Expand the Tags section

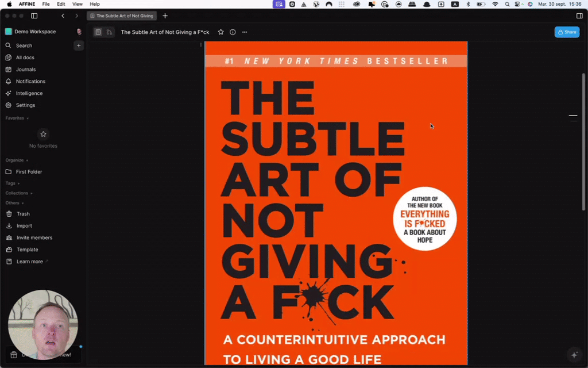[x=13, y=183]
